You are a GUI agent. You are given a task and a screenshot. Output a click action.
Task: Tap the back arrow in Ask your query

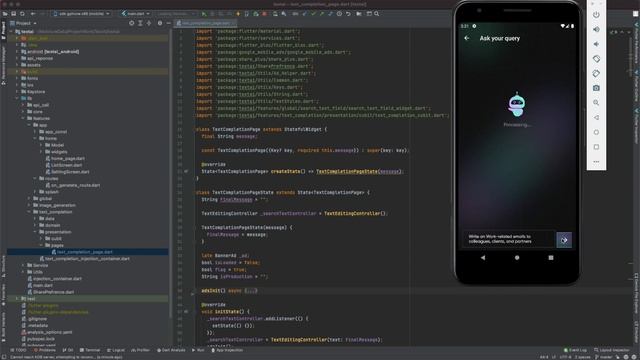(467, 38)
